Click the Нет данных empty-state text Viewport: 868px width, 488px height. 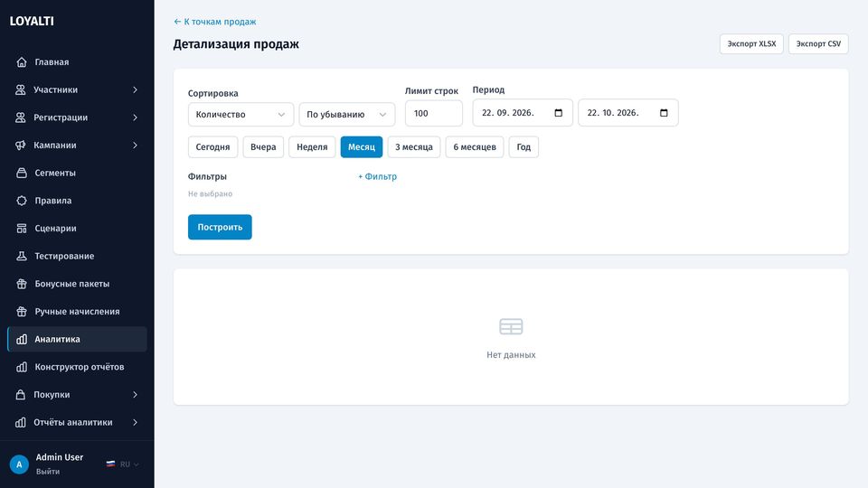click(511, 354)
